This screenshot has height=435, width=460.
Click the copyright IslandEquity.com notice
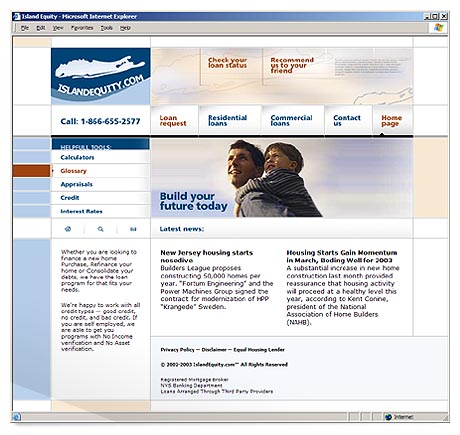point(224,364)
